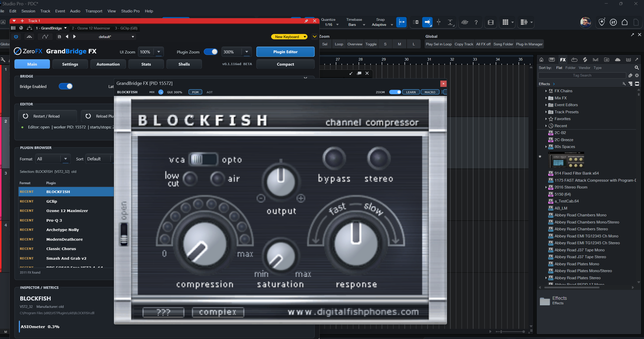Open the Loops tab icon in browser

coord(574,60)
